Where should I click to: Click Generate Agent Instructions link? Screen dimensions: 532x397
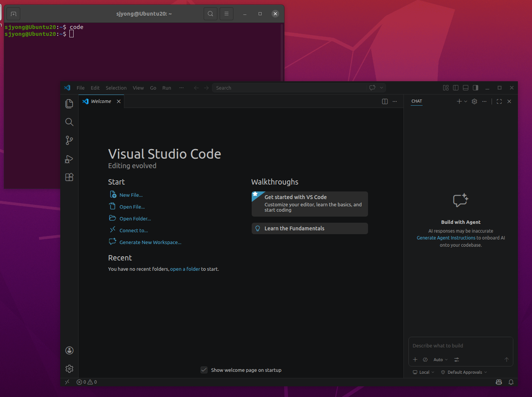tap(446, 238)
